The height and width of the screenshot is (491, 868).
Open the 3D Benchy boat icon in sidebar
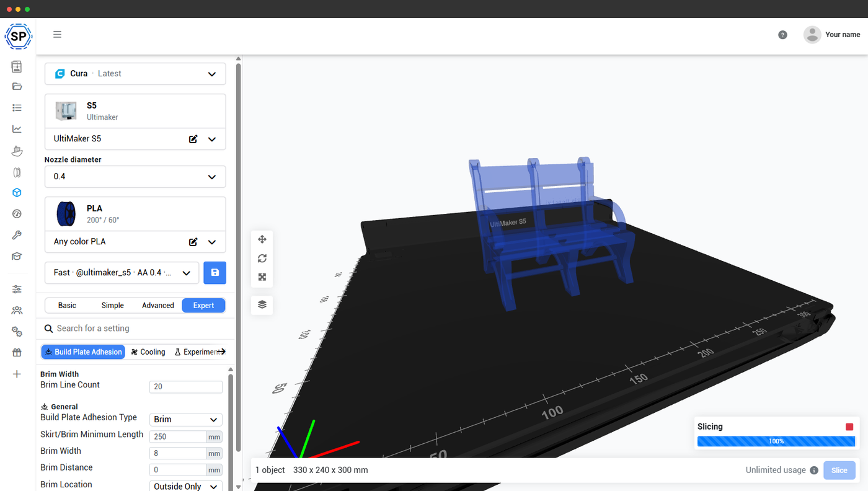pyautogui.click(x=17, y=151)
